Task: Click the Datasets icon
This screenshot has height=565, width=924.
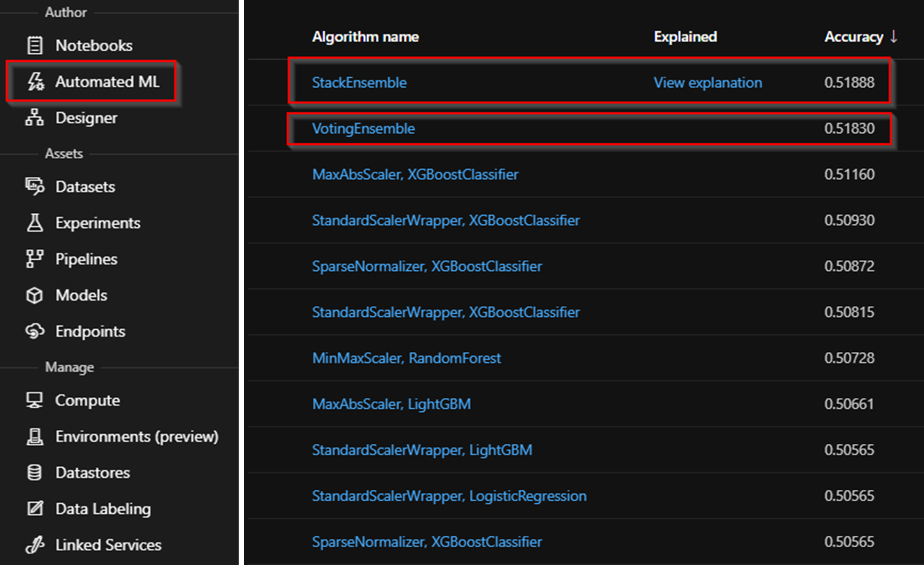Action: point(35,186)
